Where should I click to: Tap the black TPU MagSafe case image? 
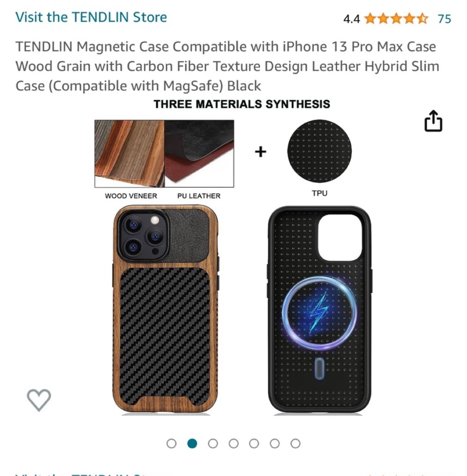(x=320, y=310)
